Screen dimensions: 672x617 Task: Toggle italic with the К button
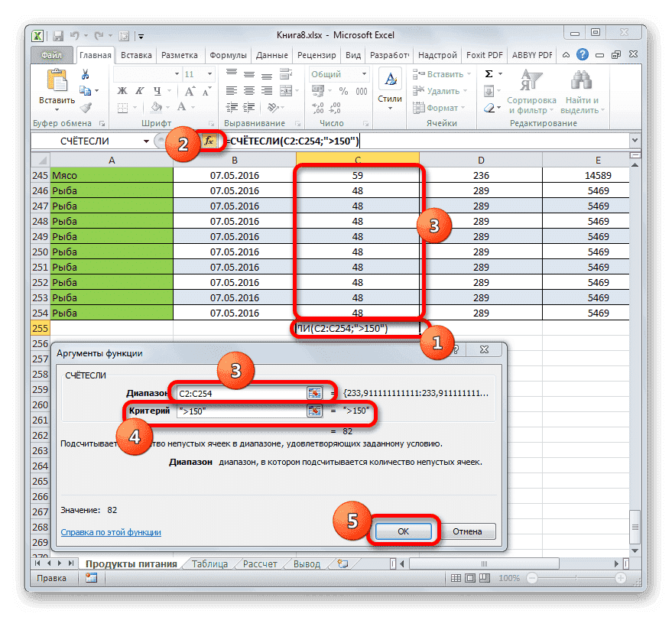click(x=140, y=89)
